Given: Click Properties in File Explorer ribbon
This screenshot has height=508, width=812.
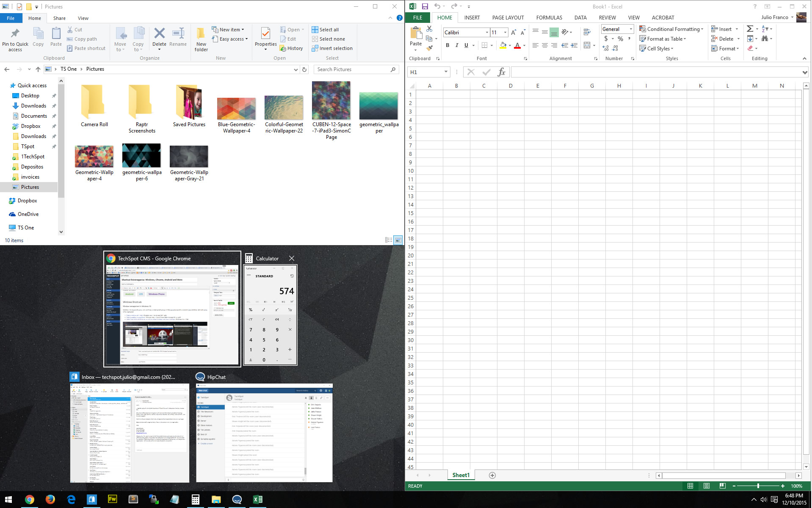Looking at the screenshot, I should point(265,39).
